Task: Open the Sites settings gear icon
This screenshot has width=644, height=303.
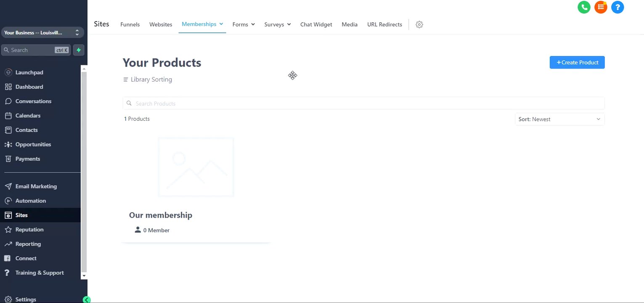Action: click(419, 24)
